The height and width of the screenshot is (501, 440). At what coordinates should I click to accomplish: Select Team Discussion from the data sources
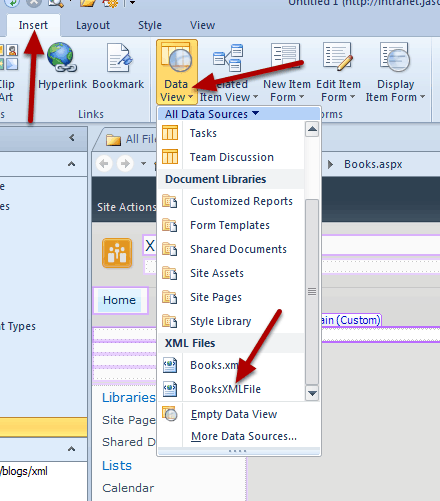pyautogui.click(x=231, y=157)
